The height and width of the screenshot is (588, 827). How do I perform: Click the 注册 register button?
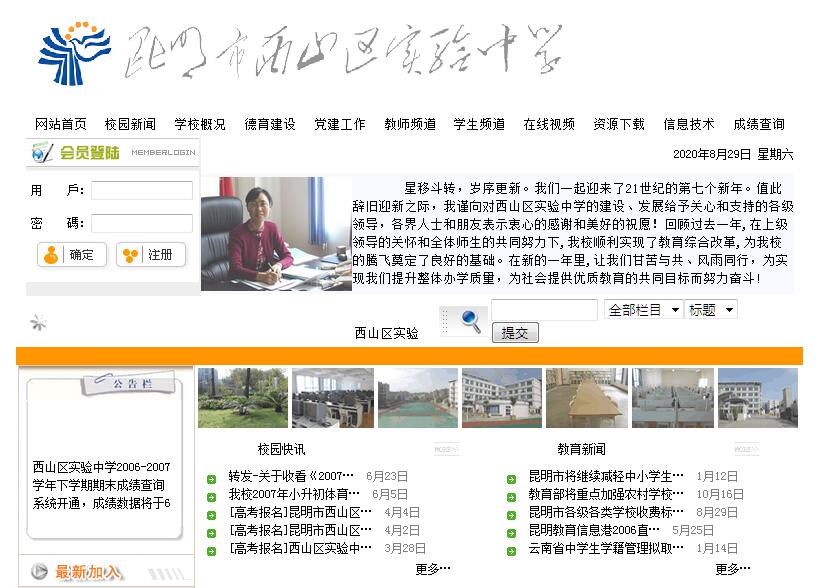[x=151, y=255]
